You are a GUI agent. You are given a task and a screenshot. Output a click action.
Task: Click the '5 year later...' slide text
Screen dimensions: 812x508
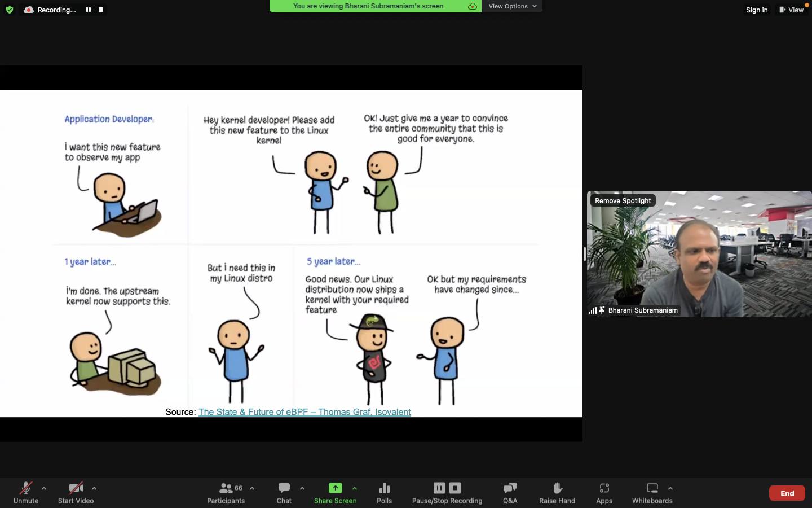(333, 261)
